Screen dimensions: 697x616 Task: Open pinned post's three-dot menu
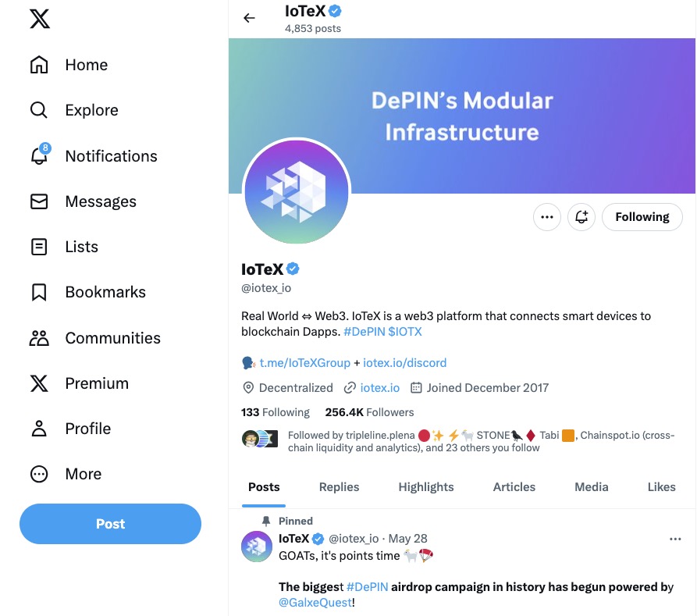[x=675, y=539]
